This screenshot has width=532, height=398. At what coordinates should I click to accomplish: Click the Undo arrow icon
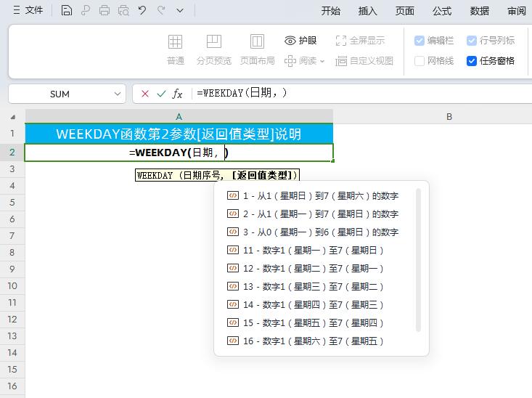click(x=142, y=10)
